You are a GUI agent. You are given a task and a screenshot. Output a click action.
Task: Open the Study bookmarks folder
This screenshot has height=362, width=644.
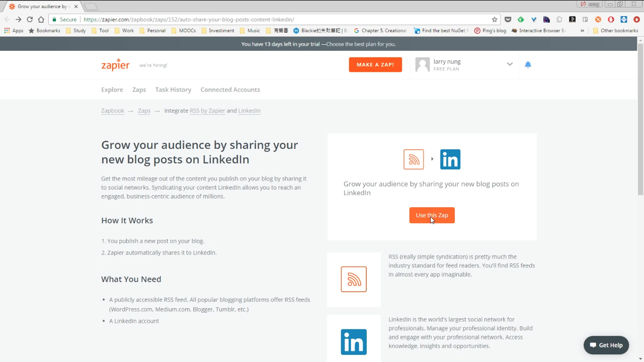tap(75, 31)
